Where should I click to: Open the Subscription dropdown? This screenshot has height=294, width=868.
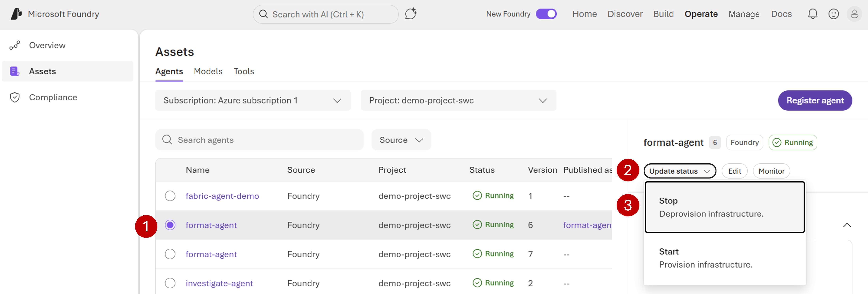253,100
